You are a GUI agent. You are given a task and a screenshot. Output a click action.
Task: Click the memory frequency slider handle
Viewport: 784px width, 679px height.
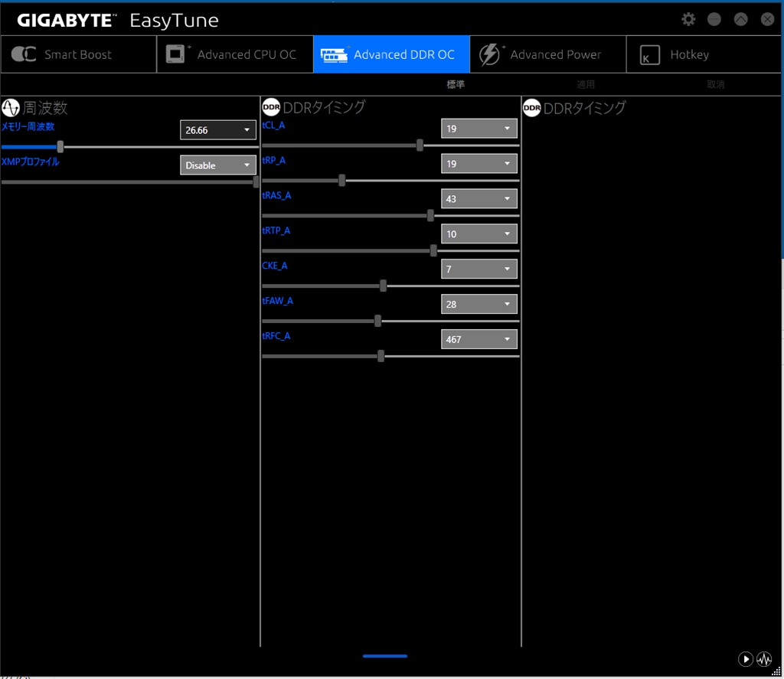60,146
